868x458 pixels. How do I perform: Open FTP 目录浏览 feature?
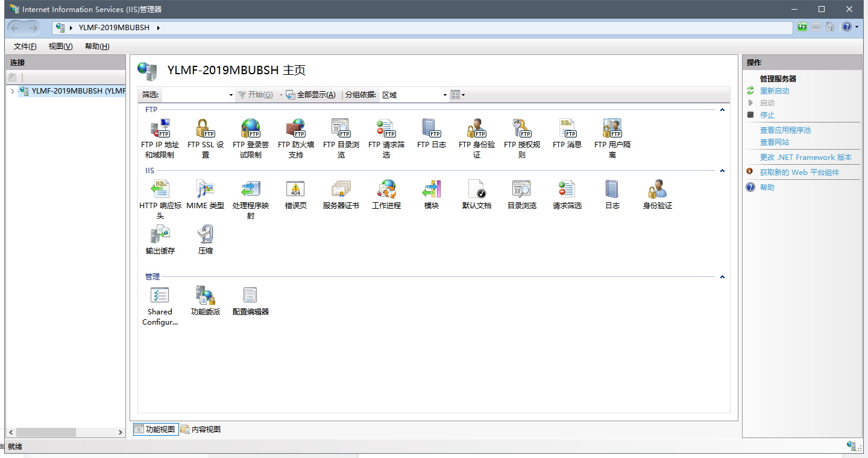coord(341,139)
